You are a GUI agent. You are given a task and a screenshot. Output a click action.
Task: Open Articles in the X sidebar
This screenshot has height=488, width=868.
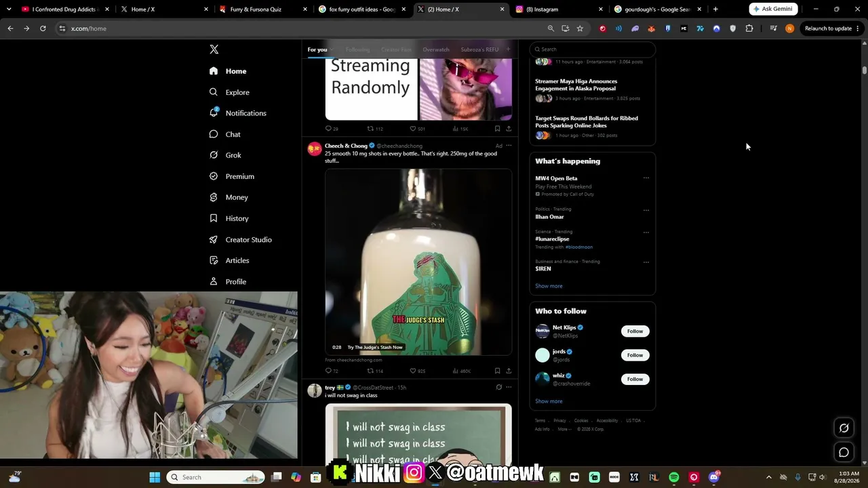click(229, 260)
